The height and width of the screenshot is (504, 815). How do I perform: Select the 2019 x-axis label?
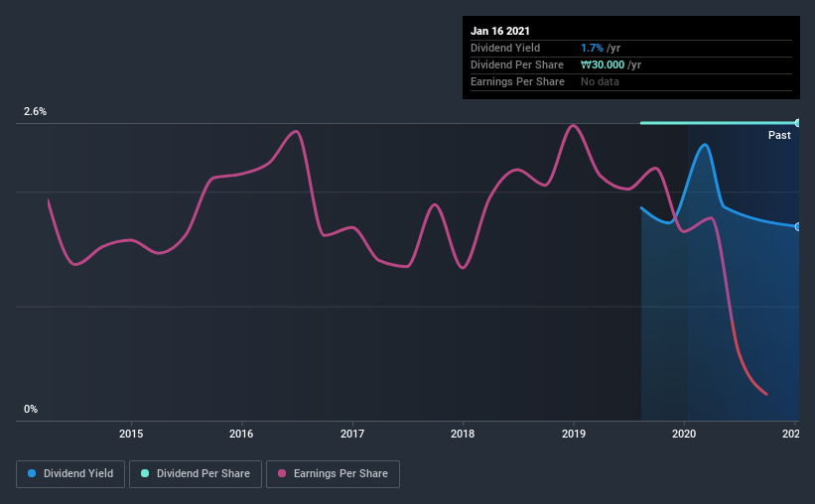(x=574, y=434)
